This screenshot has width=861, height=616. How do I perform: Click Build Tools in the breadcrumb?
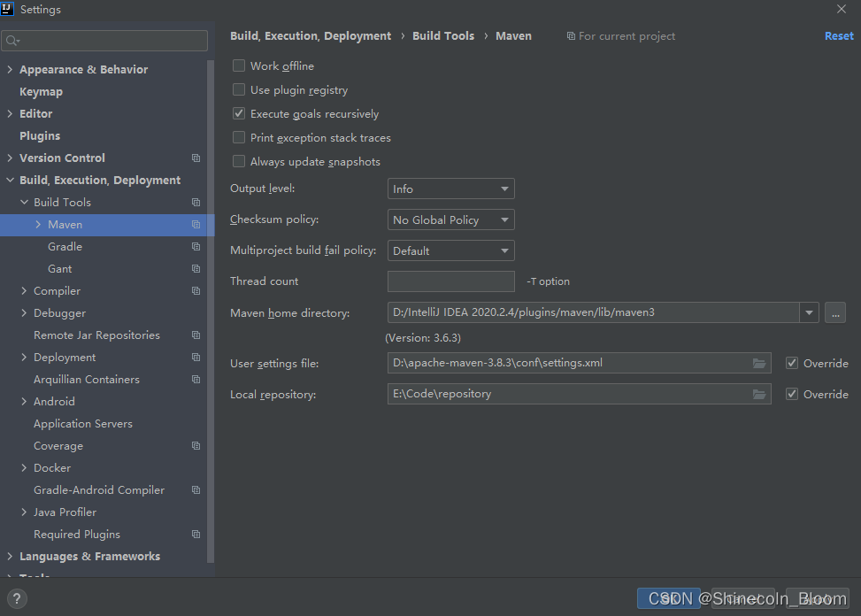point(443,35)
